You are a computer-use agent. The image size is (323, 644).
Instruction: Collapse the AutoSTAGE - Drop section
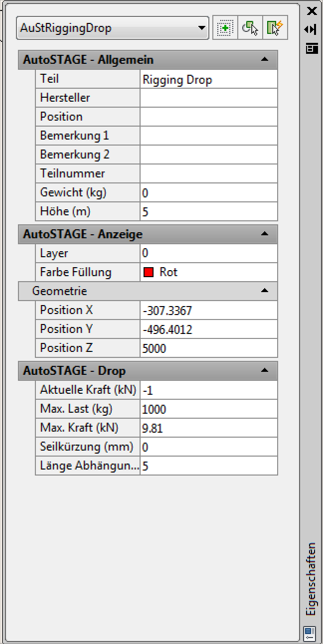pyautogui.click(x=265, y=370)
